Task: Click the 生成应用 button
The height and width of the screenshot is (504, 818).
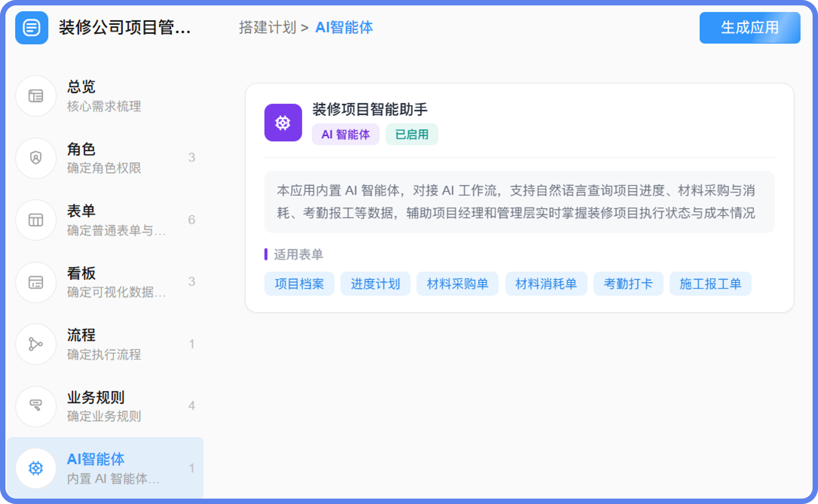Action: tap(750, 28)
